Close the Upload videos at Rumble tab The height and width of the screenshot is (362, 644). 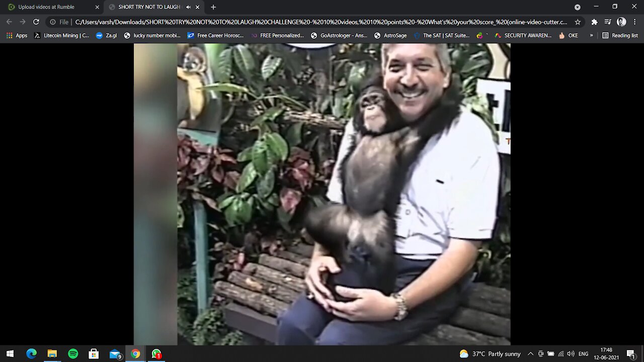97,7
